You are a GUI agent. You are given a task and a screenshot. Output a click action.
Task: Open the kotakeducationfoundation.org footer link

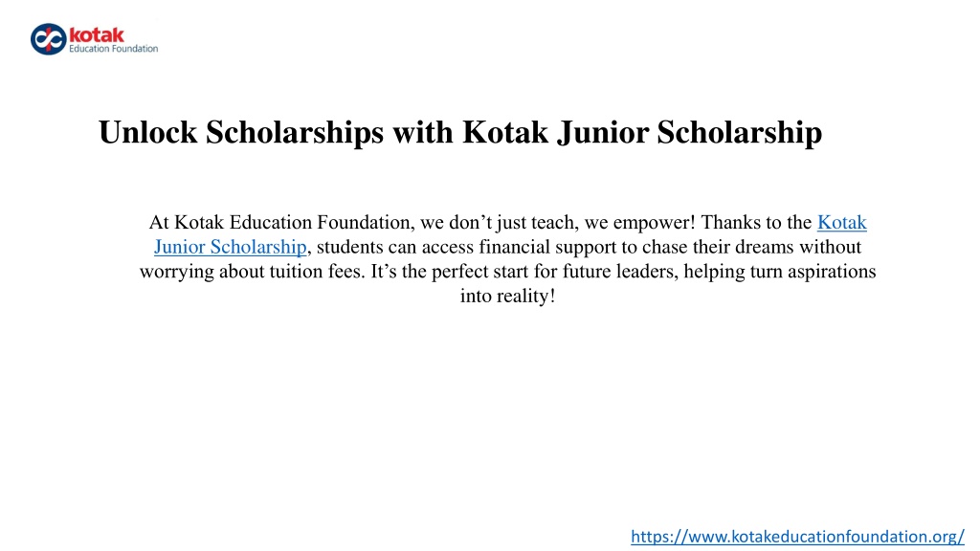pyautogui.click(x=797, y=536)
